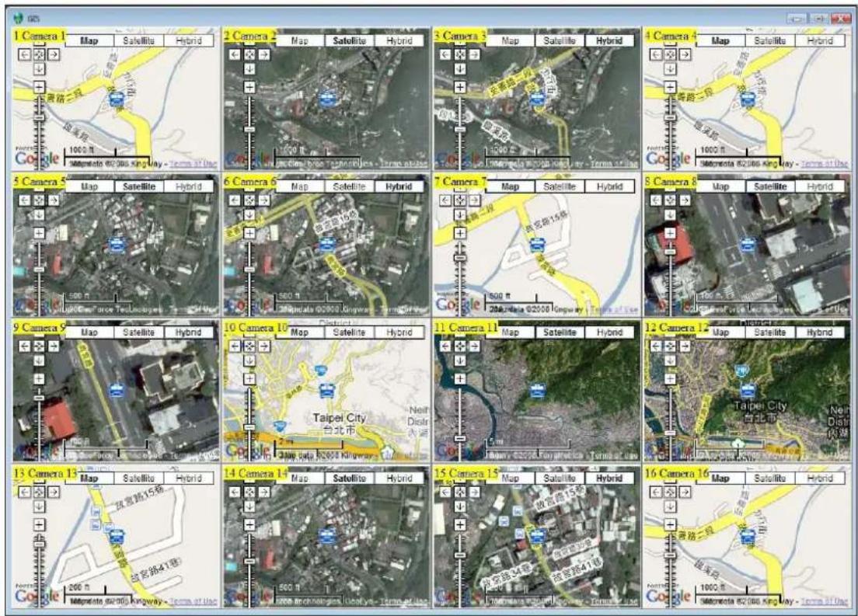
Task: Pan right in Camera 4 map
Action: tap(685, 54)
